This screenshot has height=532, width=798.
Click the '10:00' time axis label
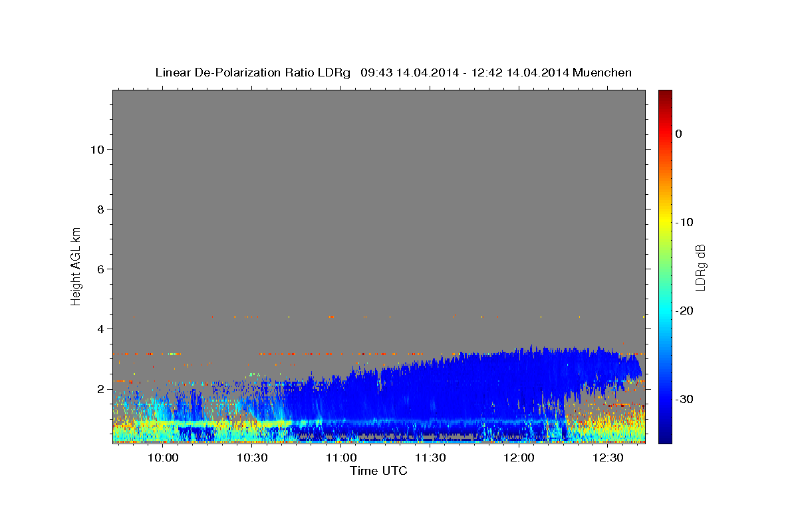coord(162,458)
